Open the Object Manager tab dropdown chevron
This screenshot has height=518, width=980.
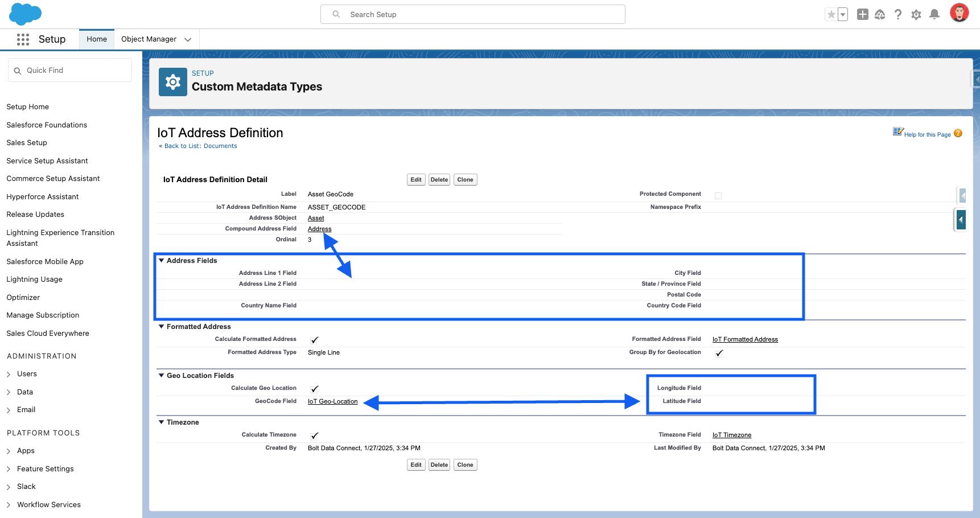coord(188,39)
